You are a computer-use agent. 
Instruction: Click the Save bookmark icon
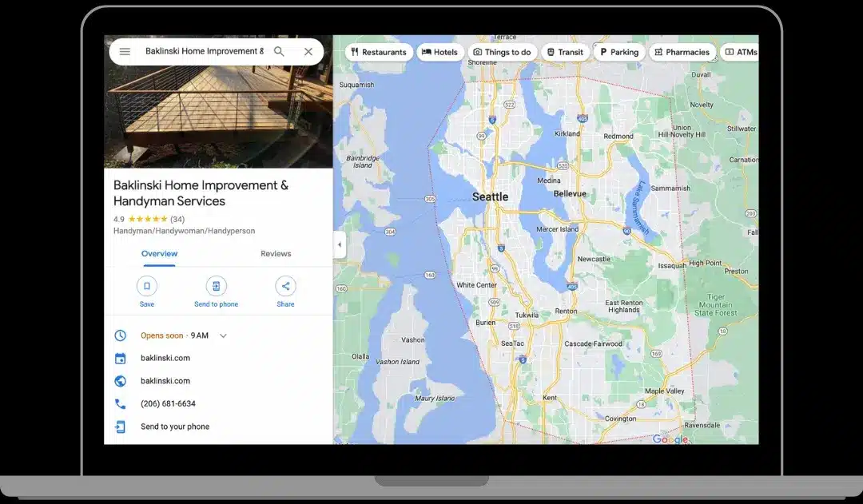147,286
